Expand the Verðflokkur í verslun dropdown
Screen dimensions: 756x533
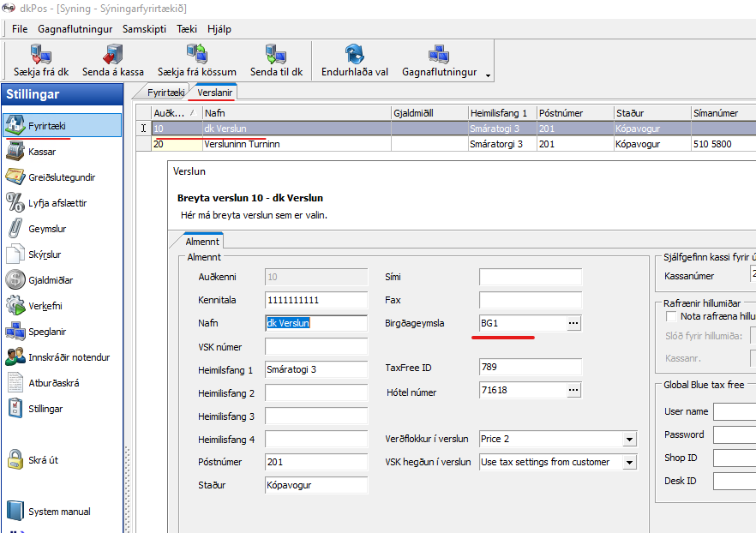(630, 439)
